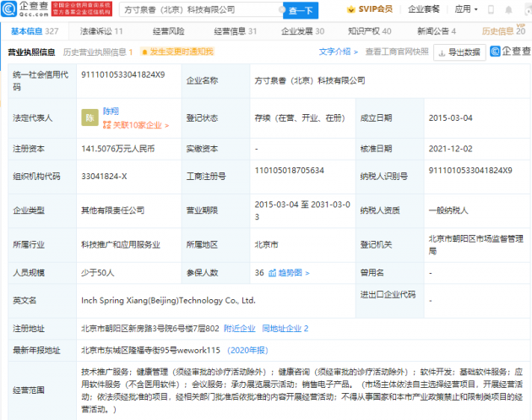Open 同地址企业 2 link
This screenshot has width=532, height=420.
(x=285, y=329)
